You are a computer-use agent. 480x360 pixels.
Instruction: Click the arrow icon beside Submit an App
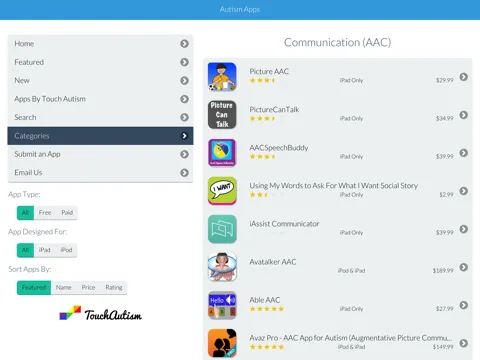click(184, 154)
